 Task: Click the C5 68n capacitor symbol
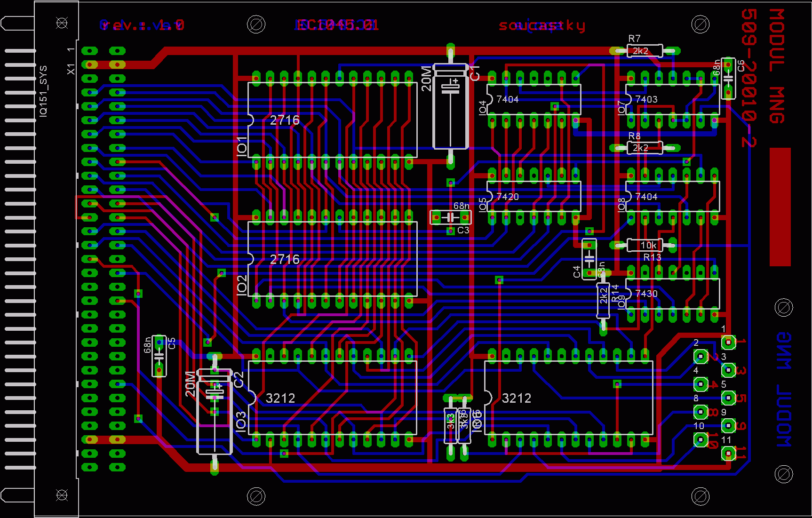point(159,356)
